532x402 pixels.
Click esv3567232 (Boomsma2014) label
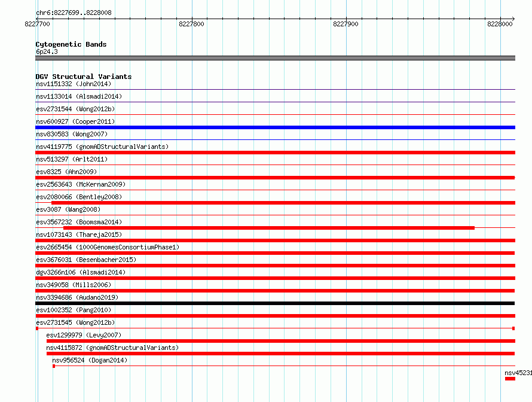(x=79, y=222)
